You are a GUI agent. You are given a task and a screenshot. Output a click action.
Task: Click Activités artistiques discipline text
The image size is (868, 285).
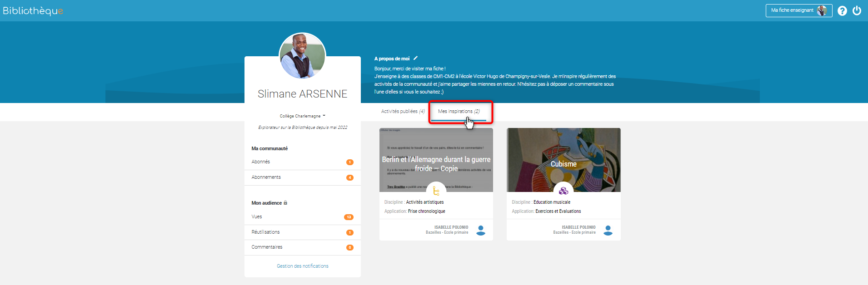pos(425,202)
